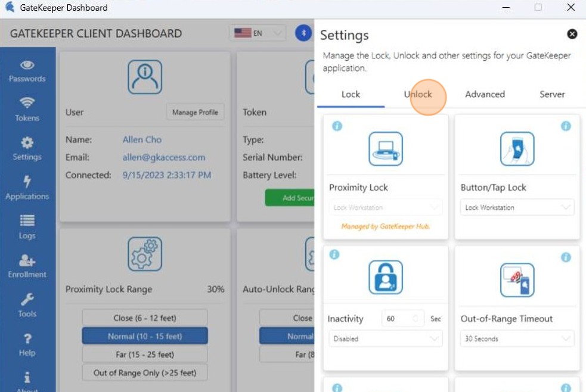Open the Logs sidebar section
The image size is (586, 392).
(27, 227)
